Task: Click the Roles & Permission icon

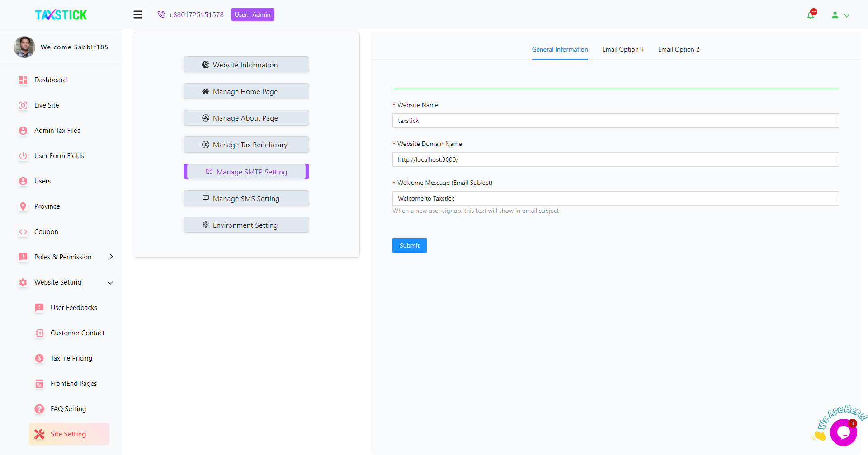Action: tap(23, 257)
